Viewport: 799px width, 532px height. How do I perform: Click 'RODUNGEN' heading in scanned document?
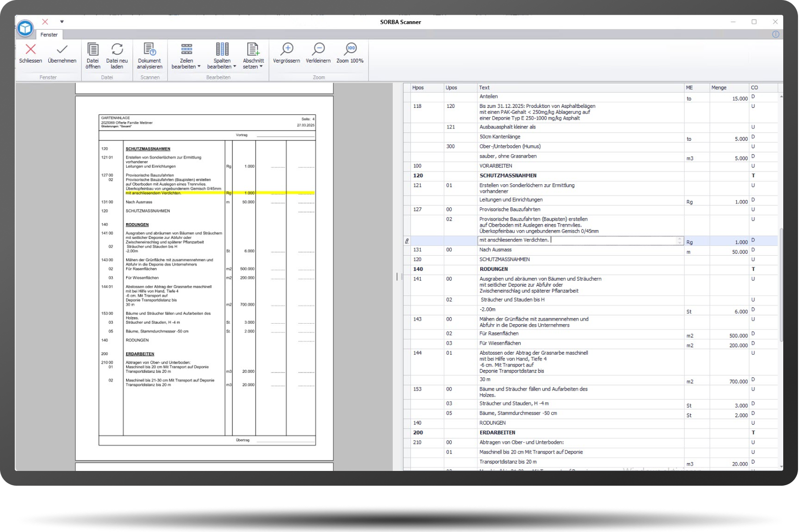point(137,225)
